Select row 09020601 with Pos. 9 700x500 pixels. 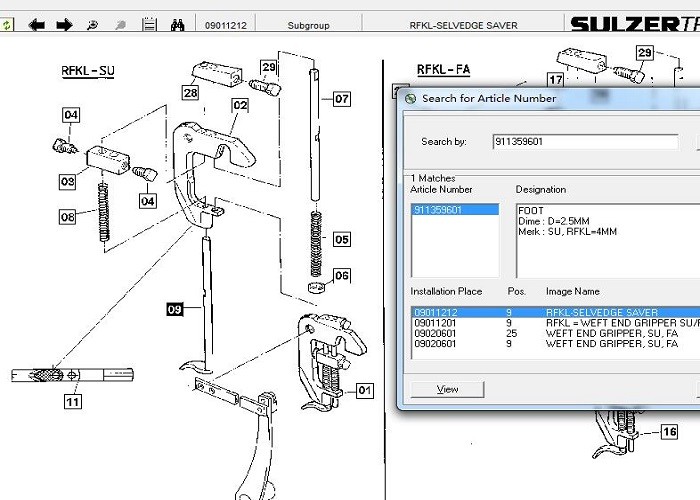pyautogui.click(x=556, y=344)
